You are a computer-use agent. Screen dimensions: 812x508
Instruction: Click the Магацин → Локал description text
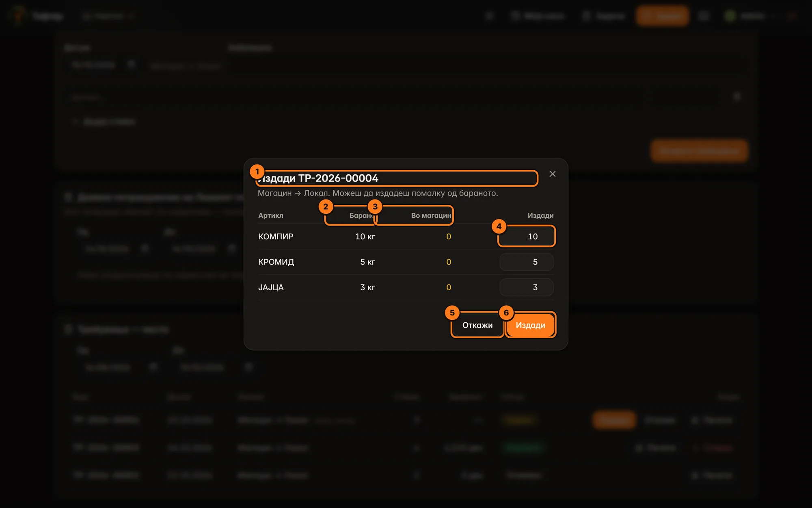pos(378,193)
